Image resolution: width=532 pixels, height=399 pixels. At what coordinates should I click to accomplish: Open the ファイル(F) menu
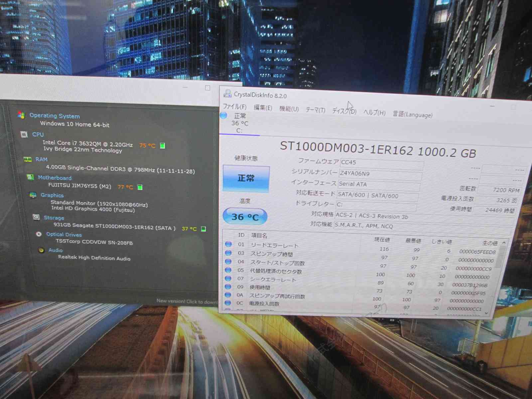tap(234, 107)
